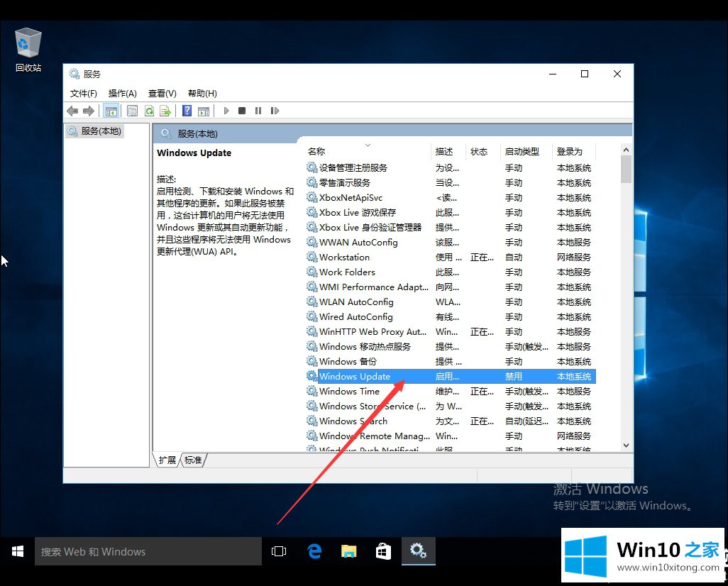
Task: Open the 查看(V) menu
Action: click(x=162, y=94)
